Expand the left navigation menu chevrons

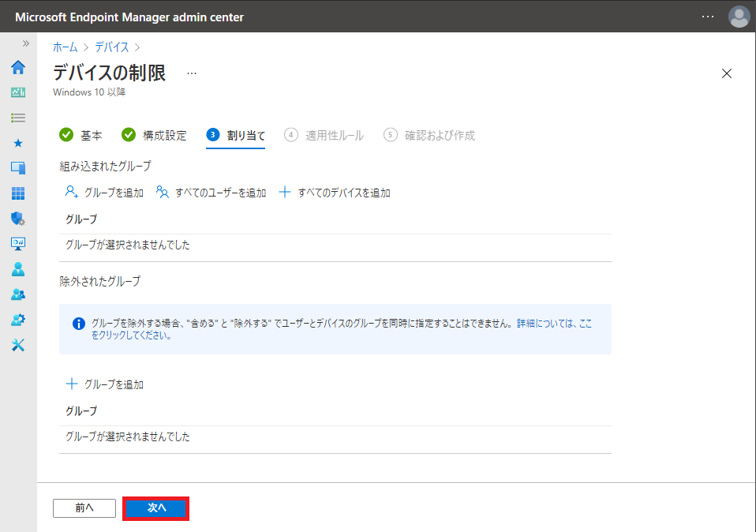pos(25,43)
